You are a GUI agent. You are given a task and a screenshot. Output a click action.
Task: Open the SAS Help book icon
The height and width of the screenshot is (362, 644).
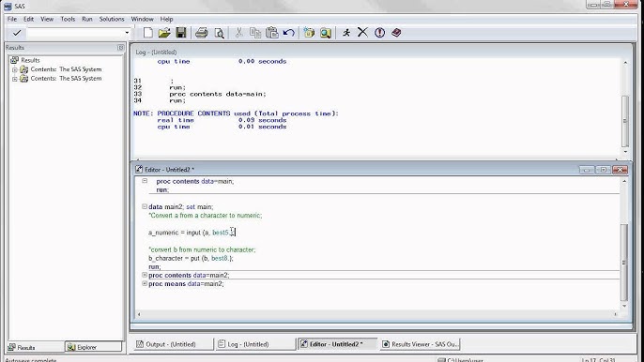(396, 33)
